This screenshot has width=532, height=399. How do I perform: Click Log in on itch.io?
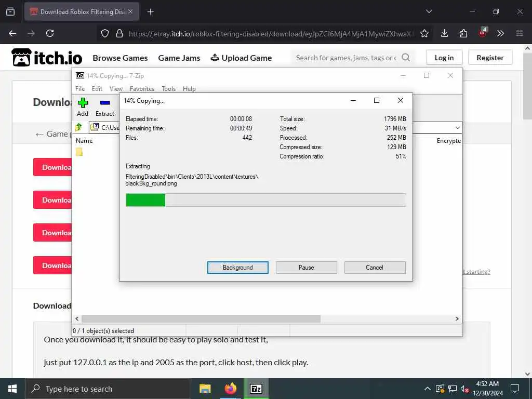point(444,57)
